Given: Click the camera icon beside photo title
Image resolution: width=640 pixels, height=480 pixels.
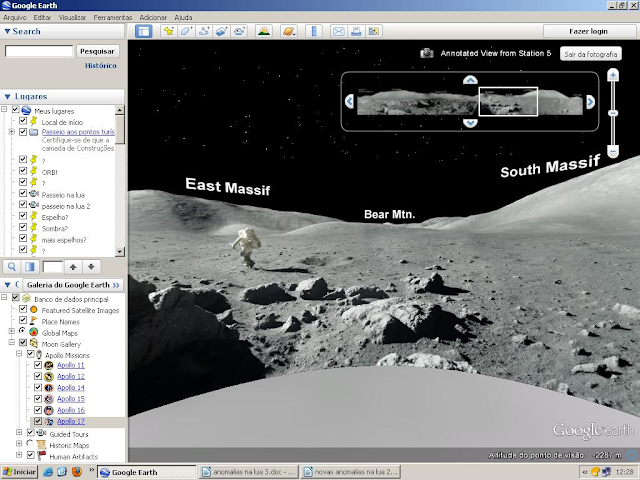Looking at the screenshot, I should pos(427,53).
